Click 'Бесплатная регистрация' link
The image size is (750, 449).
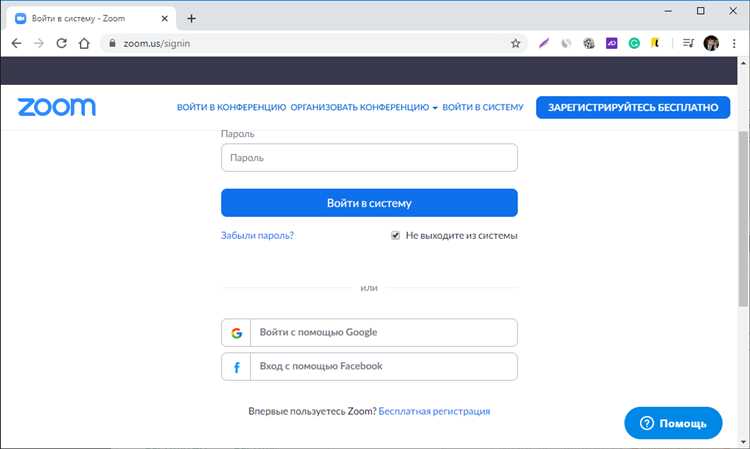point(434,411)
